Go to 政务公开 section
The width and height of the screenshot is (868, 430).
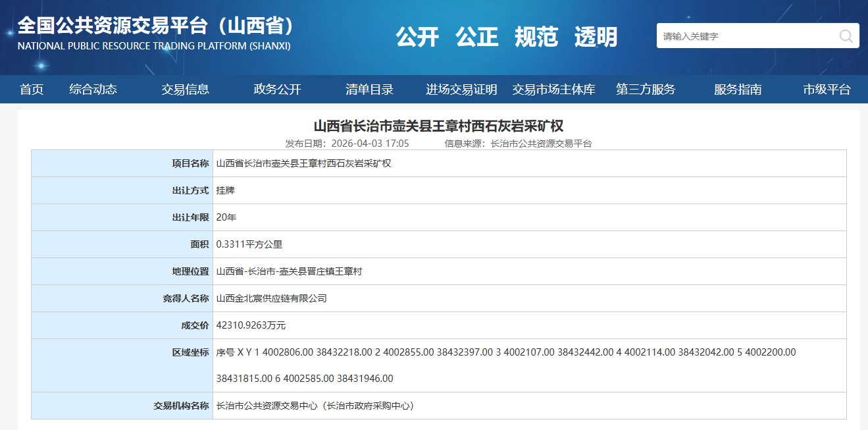click(x=277, y=90)
